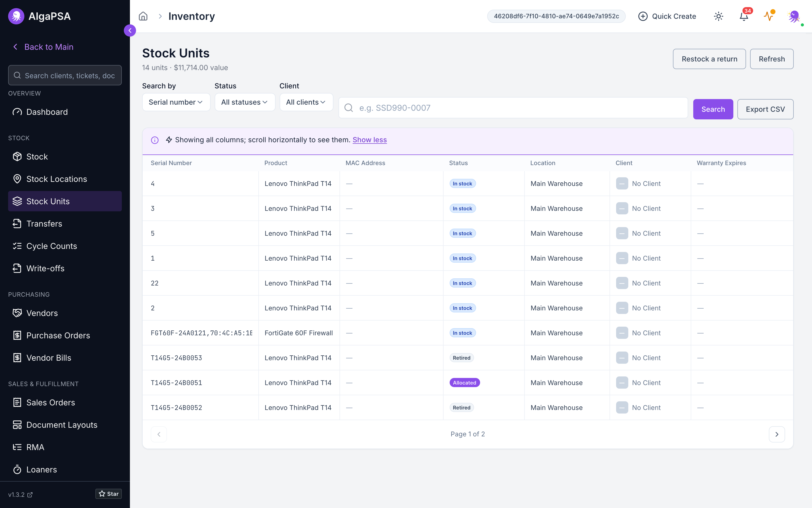Viewport: 812px width, 508px height.
Task: Click the v1.3.2 version label
Action: click(16, 495)
